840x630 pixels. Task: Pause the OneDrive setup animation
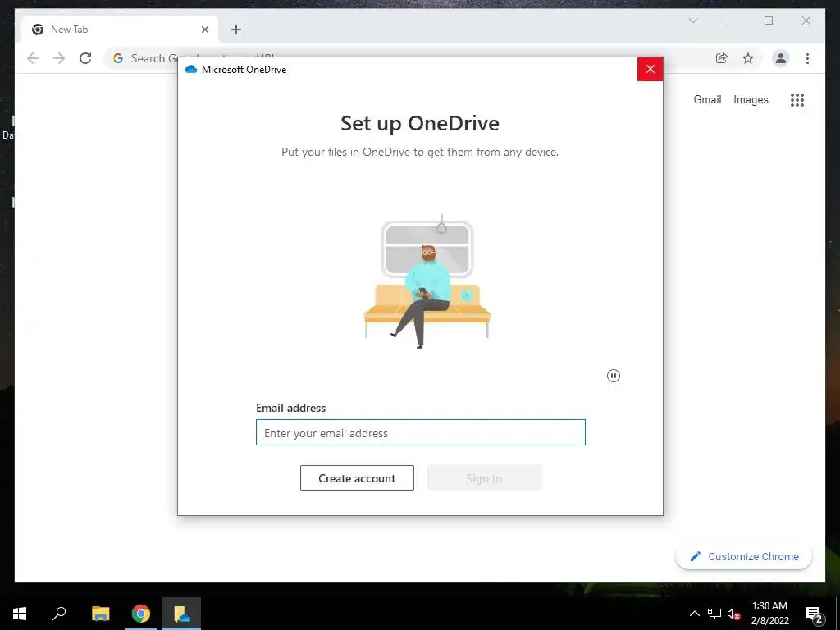coord(614,376)
